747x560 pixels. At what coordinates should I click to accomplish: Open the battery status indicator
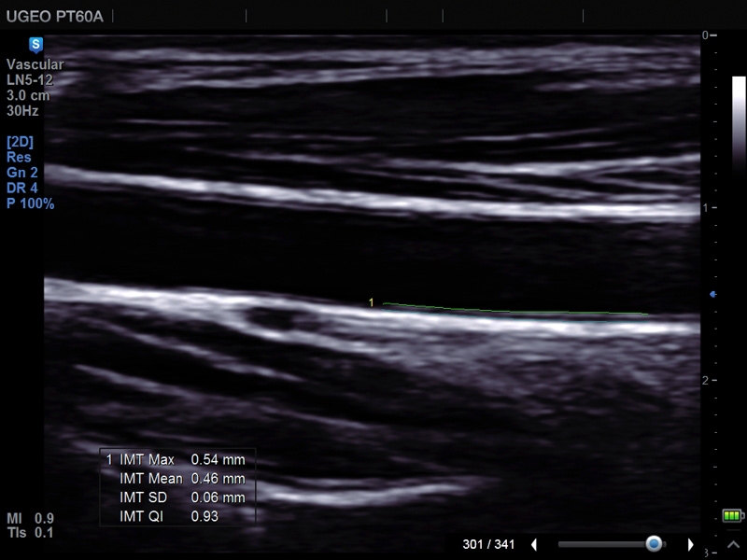tap(733, 515)
